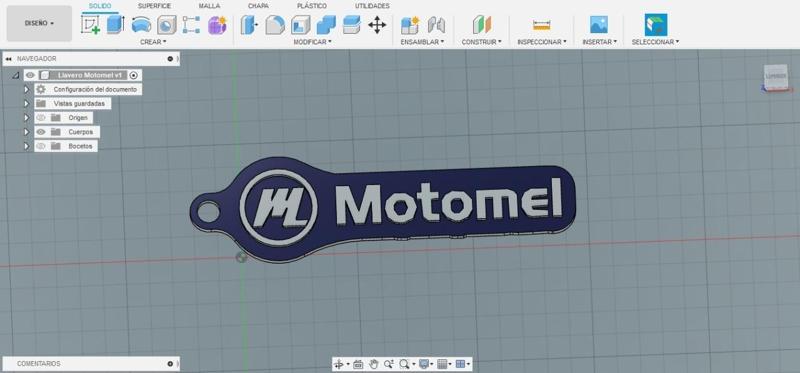Select the rectangular pattern tool icon
Image resolution: width=800 pixels, height=373 pixels.
(x=191, y=24)
